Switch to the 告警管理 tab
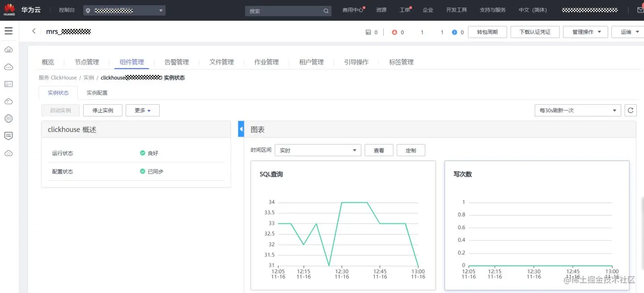 tap(177, 62)
